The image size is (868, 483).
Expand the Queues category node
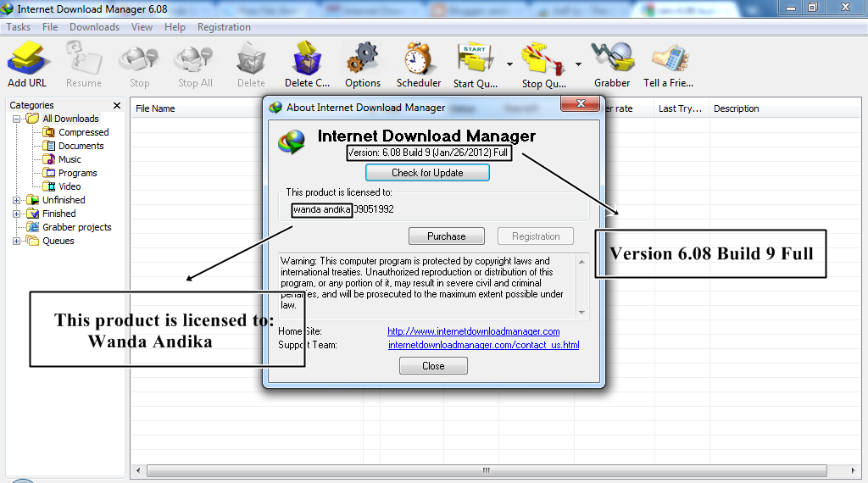coord(17,241)
